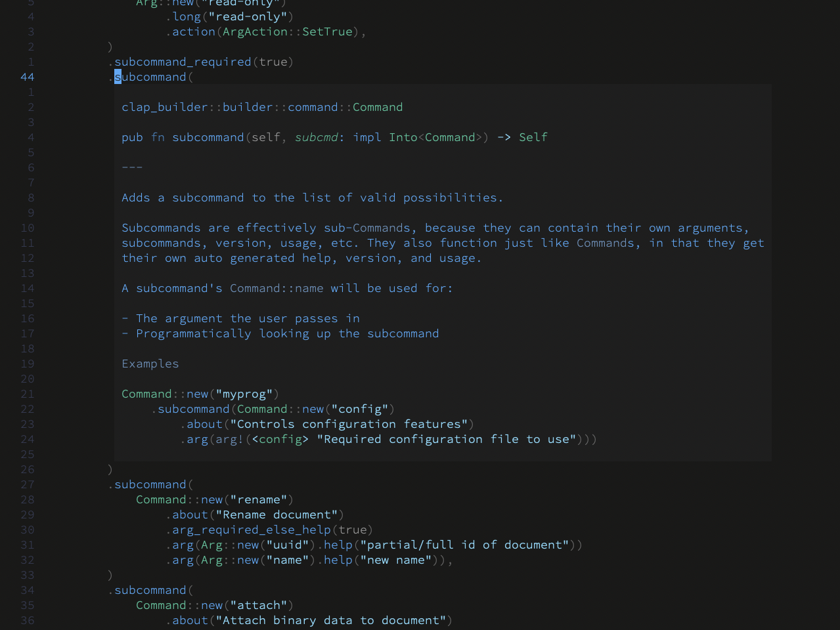Click the clap_builder::builder::command::Command path

point(262,108)
